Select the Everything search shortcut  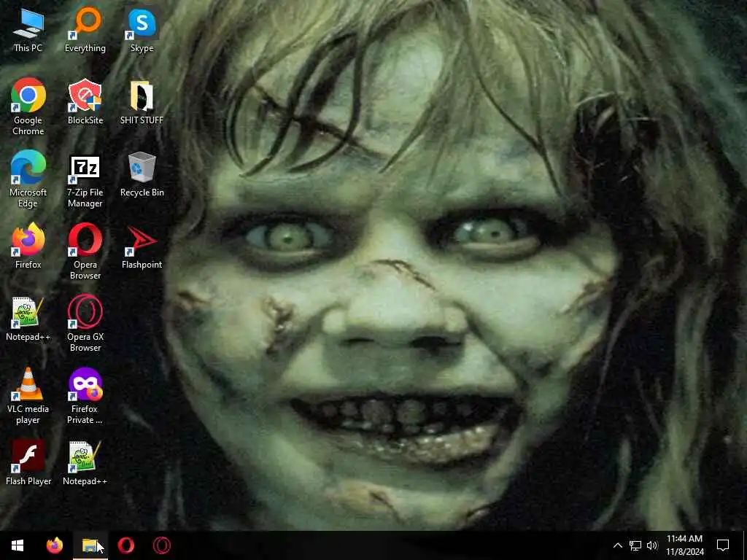pos(85,30)
